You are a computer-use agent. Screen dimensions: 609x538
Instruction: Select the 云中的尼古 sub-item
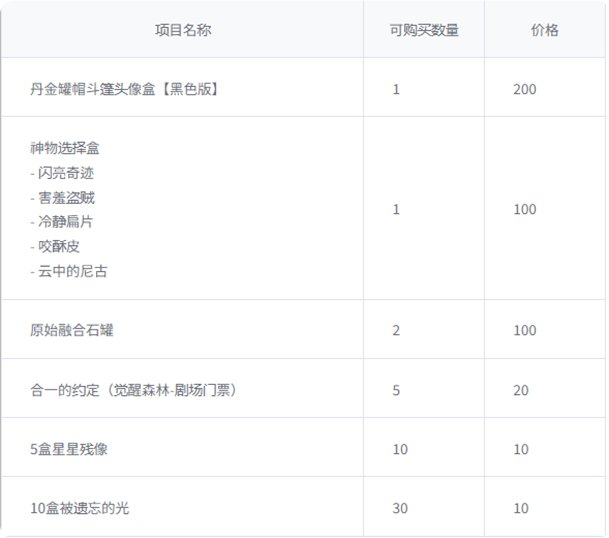pos(73,270)
